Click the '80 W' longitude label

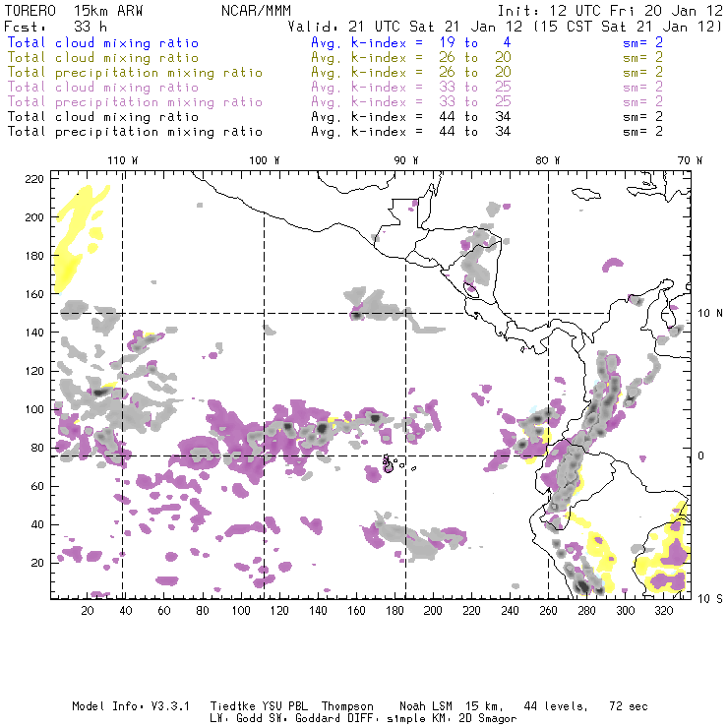coord(548,160)
